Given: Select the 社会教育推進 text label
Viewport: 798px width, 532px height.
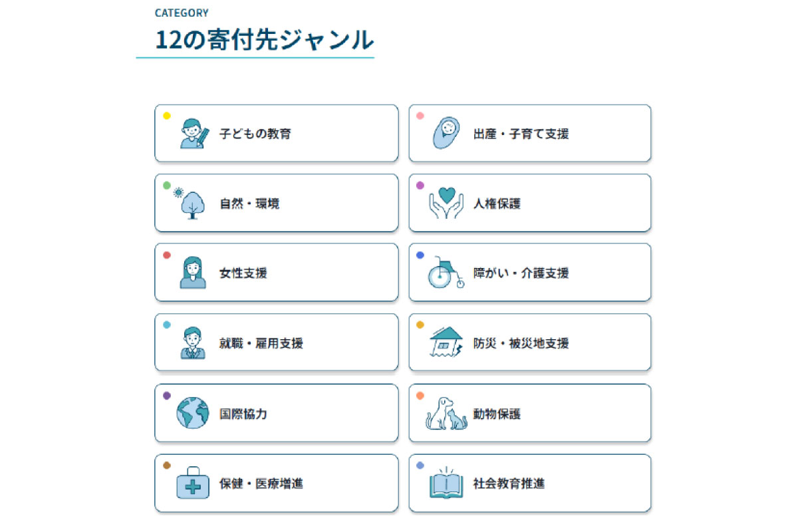Looking at the screenshot, I should click(509, 483).
